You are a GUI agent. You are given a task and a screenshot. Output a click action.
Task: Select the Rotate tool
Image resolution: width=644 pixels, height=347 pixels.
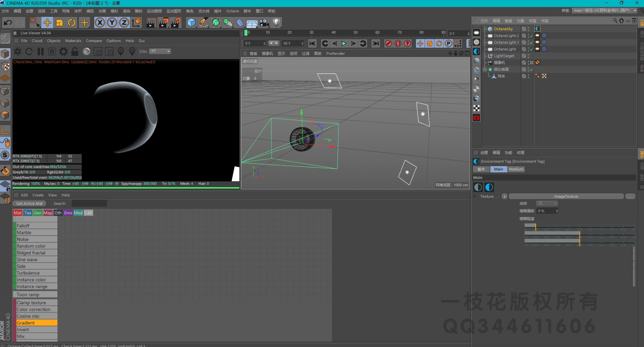tap(72, 23)
